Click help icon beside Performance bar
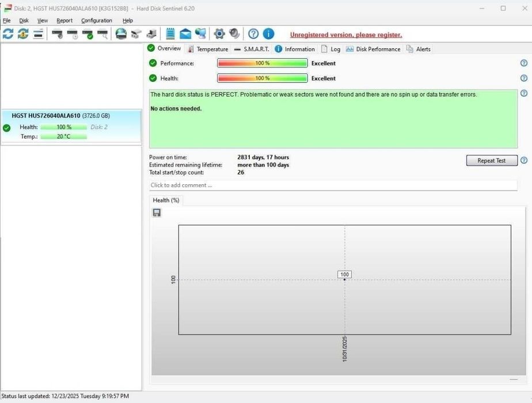Screen dimensions: 532x403 point(524,63)
